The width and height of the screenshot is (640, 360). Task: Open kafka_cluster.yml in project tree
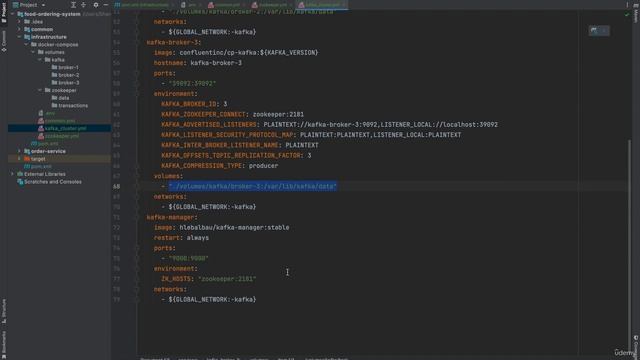pos(62,128)
